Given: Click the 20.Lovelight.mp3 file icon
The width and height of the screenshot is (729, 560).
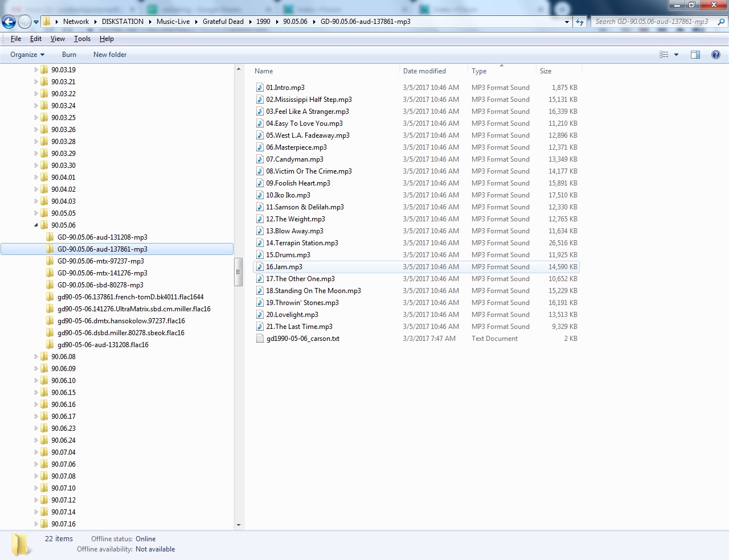Looking at the screenshot, I should 260,315.
